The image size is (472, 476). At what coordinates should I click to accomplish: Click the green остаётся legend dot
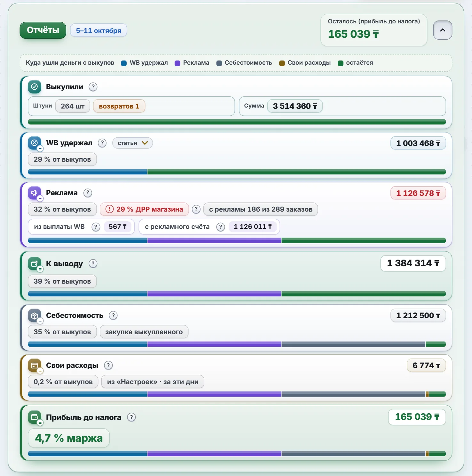[341, 63]
